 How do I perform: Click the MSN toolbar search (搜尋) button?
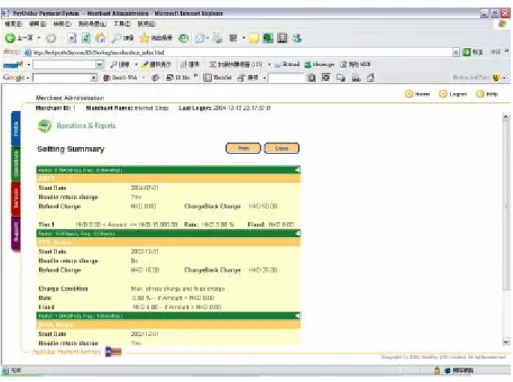[x=120, y=64]
